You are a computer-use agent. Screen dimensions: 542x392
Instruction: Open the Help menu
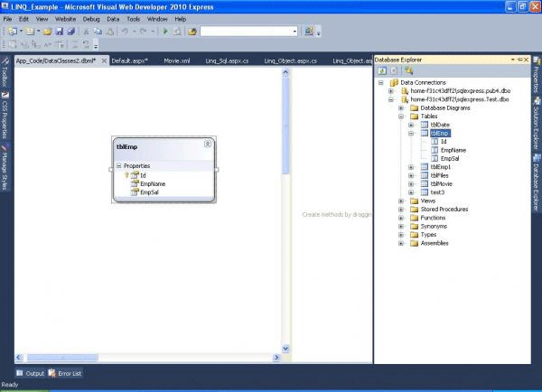pos(180,19)
